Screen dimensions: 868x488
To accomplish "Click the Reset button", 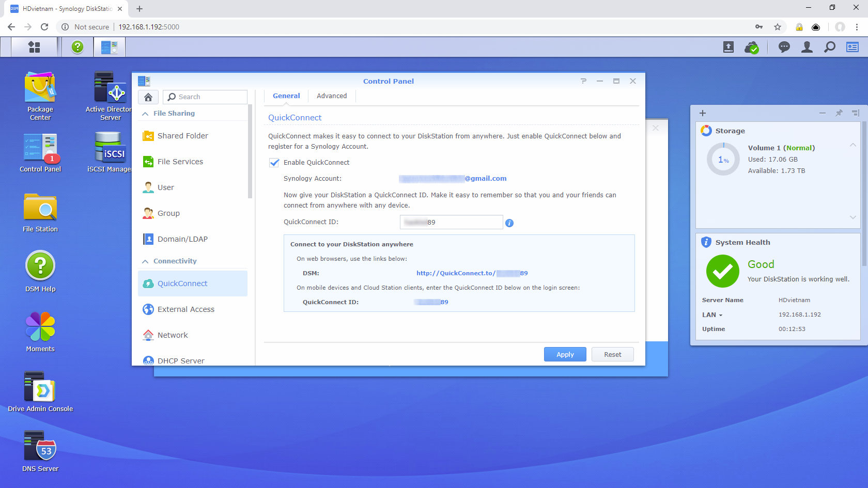I will (x=613, y=354).
